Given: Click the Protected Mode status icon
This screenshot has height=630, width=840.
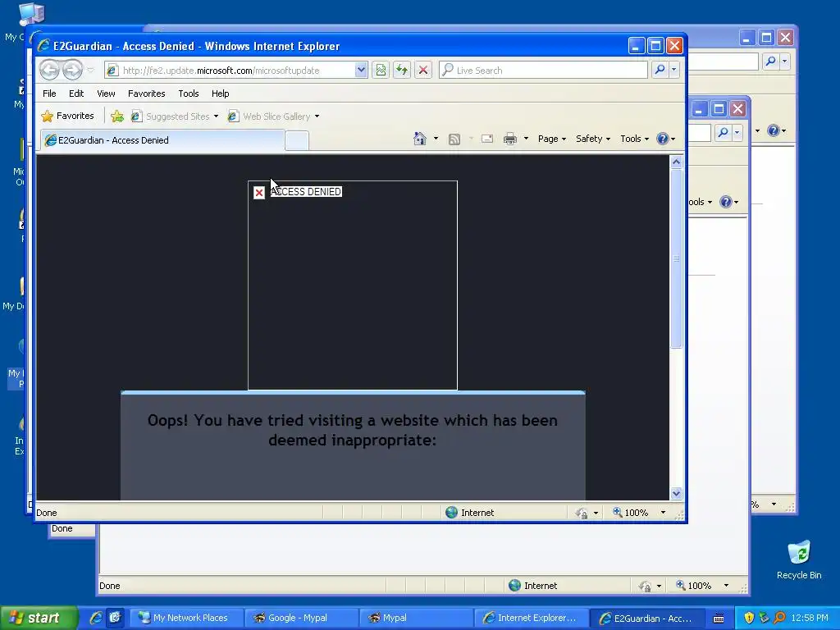Looking at the screenshot, I should pyautogui.click(x=582, y=514).
